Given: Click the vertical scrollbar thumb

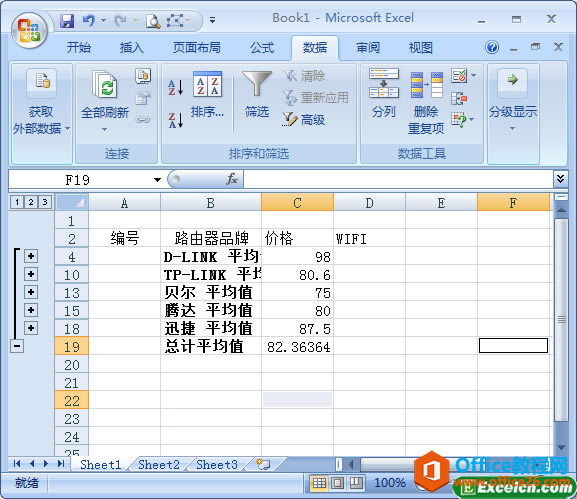Looking at the screenshot, I should (561, 319).
